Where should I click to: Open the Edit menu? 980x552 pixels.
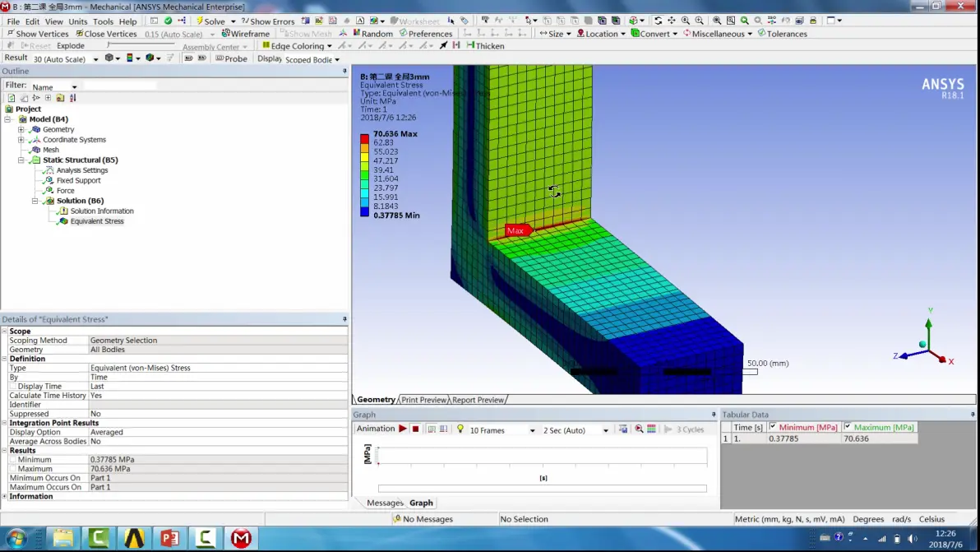click(x=33, y=21)
